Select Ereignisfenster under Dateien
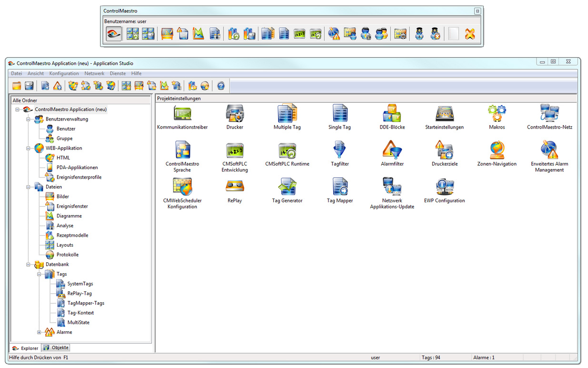588x368 pixels. coord(72,207)
